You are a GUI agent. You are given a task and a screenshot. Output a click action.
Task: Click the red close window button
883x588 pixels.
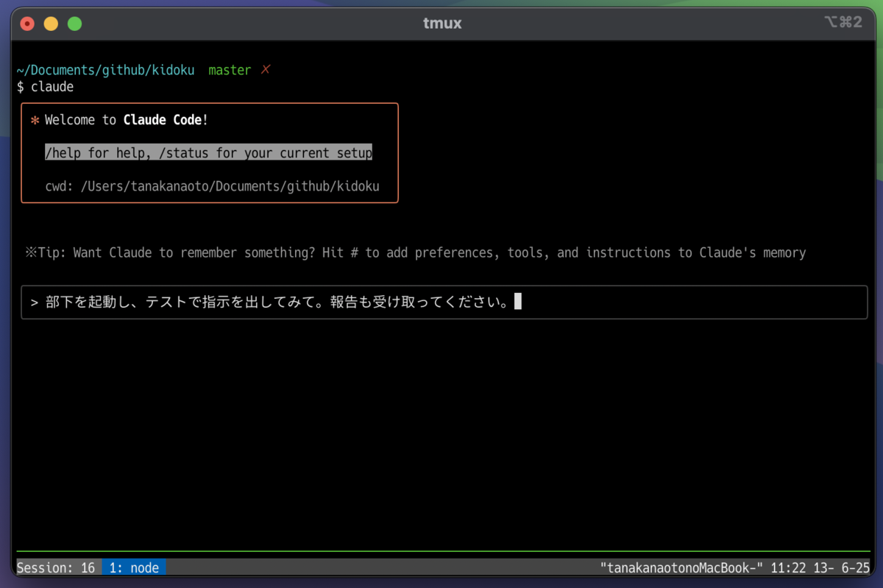[x=27, y=24]
